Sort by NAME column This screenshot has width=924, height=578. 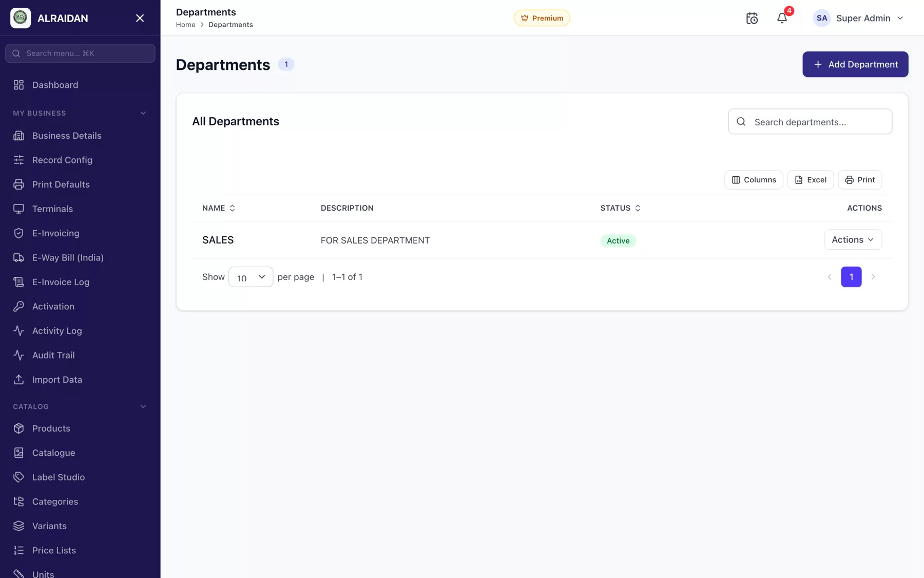coord(219,208)
